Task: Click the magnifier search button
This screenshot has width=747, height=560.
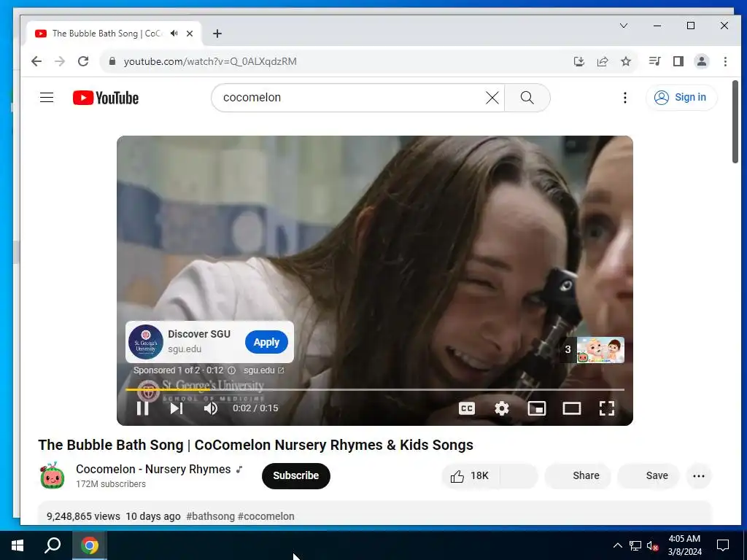Action: tap(527, 98)
